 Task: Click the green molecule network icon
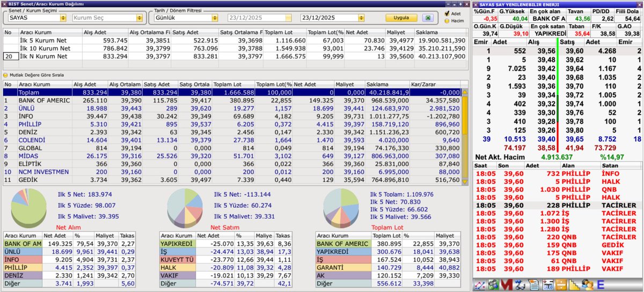(x=493, y=284)
